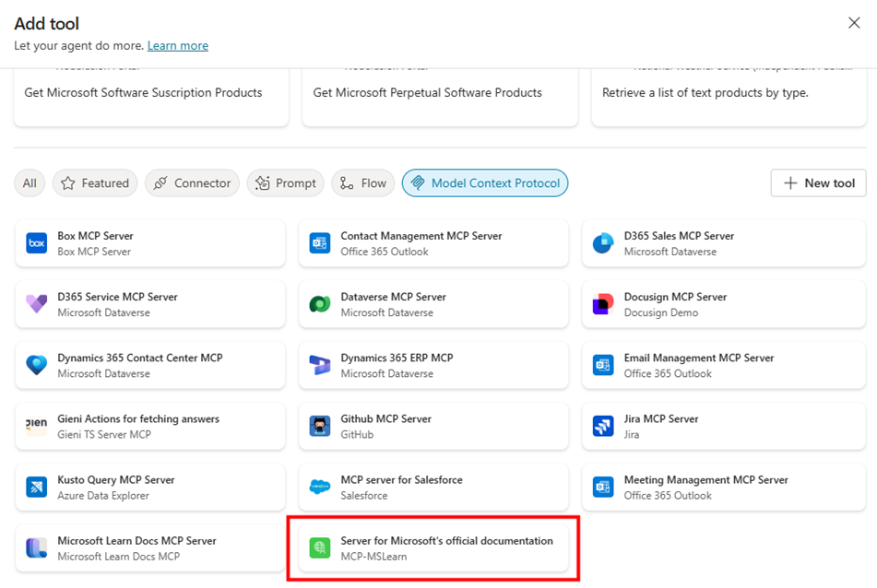Click the D365 Service MCP Server heart icon

36,304
